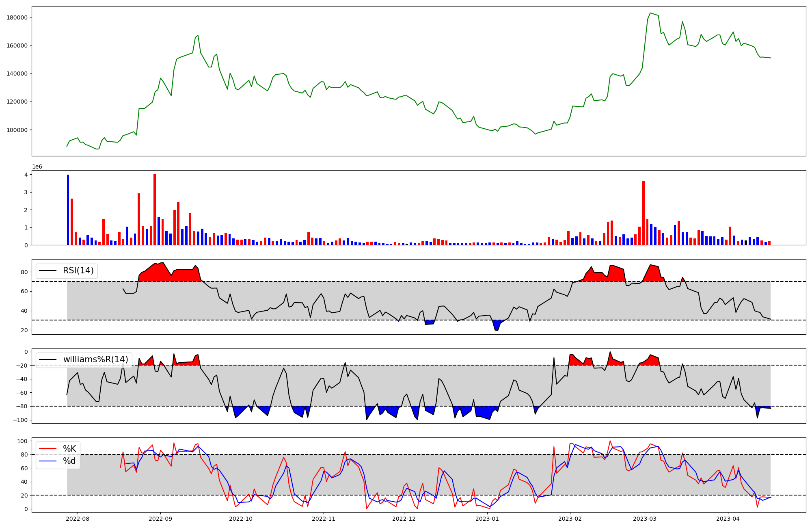Click the 2023-01 x-axis date label
The width and height of the screenshot is (812, 528).
[487, 519]
